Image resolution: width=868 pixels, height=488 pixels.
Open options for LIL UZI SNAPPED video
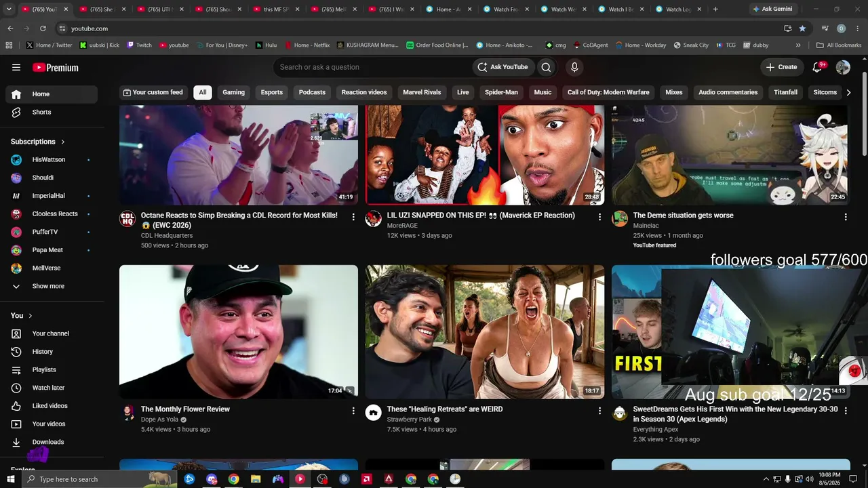[599, 217]
